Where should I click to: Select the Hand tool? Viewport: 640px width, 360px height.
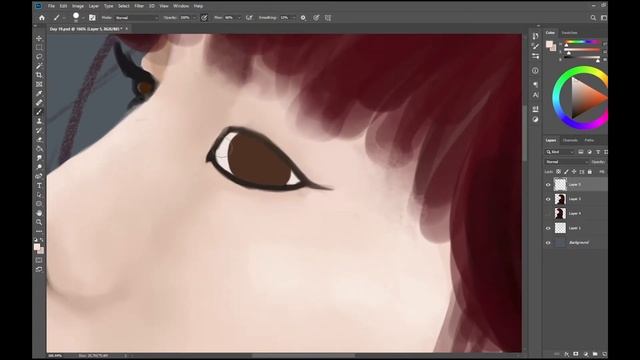[39, 213]
